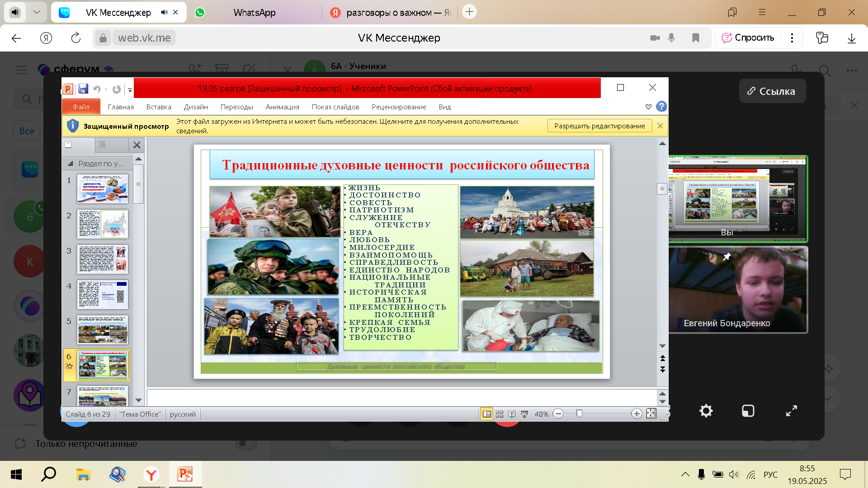
Task: Click the PowerPoint help question mark icon
Action: (661, 107)
